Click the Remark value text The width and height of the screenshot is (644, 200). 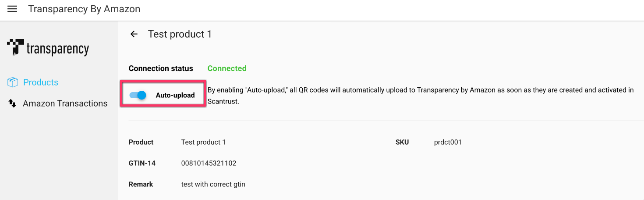coord(213,184)
